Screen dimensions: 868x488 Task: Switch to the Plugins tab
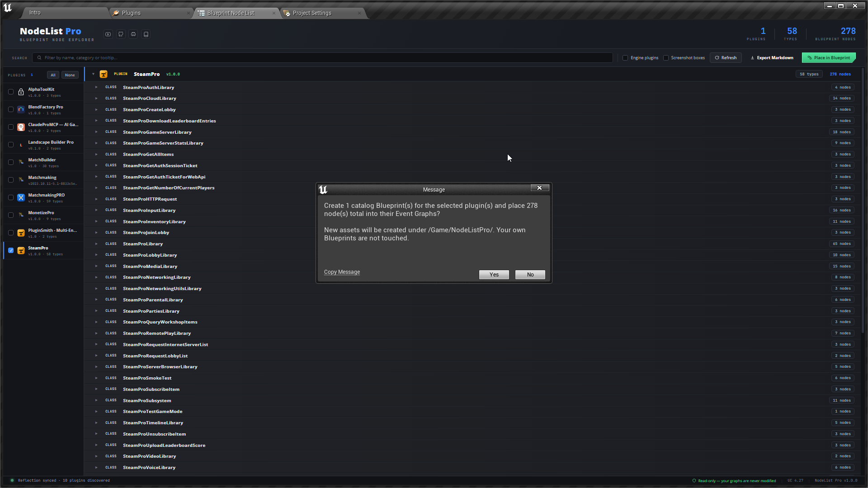click(151, 13)
